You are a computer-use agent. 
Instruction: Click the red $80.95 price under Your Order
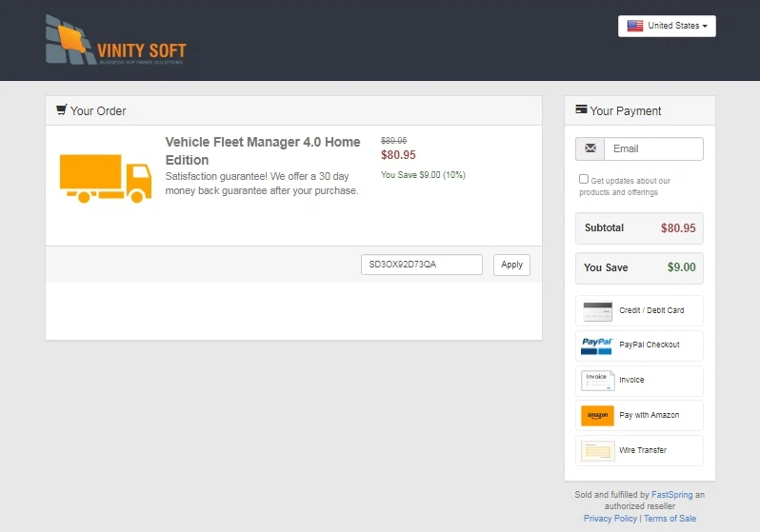pyautogui.click(x=398, y=155)
